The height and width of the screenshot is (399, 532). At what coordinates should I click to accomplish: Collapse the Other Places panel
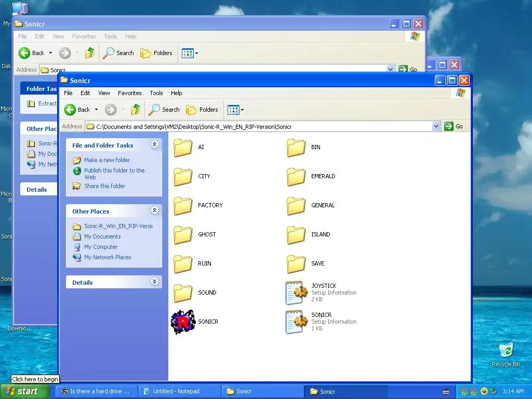click(154, 210)
